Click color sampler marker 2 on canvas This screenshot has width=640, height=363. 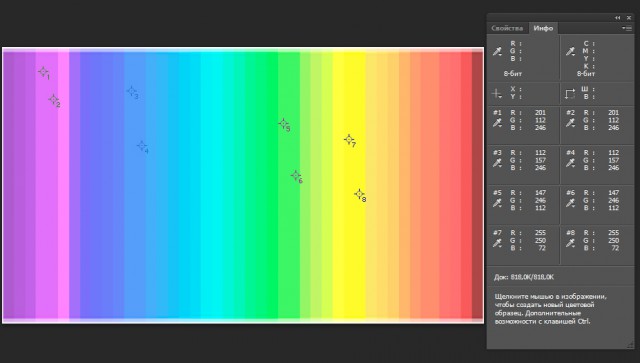(x=53, y=99)
